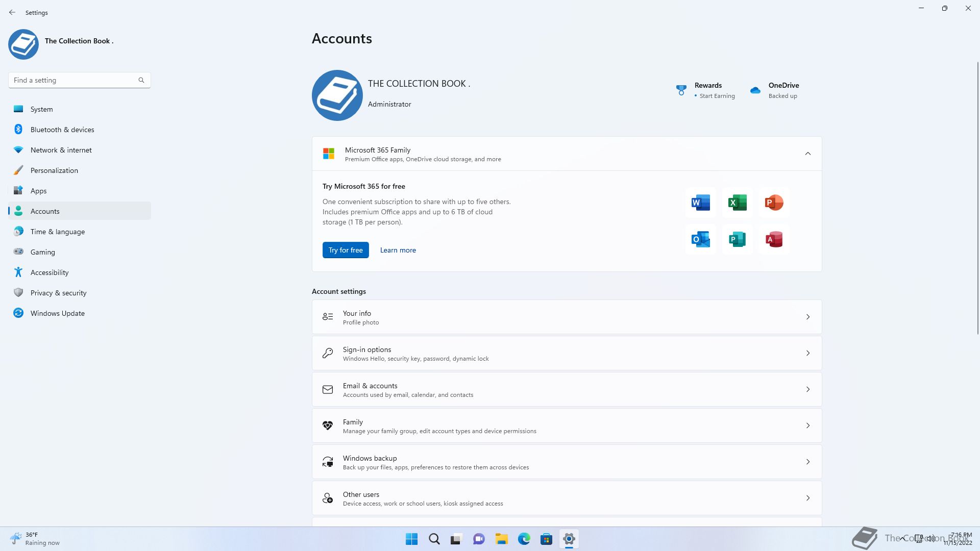
Task: Click the Sign-in options key icon
Action: click(328, 353)
